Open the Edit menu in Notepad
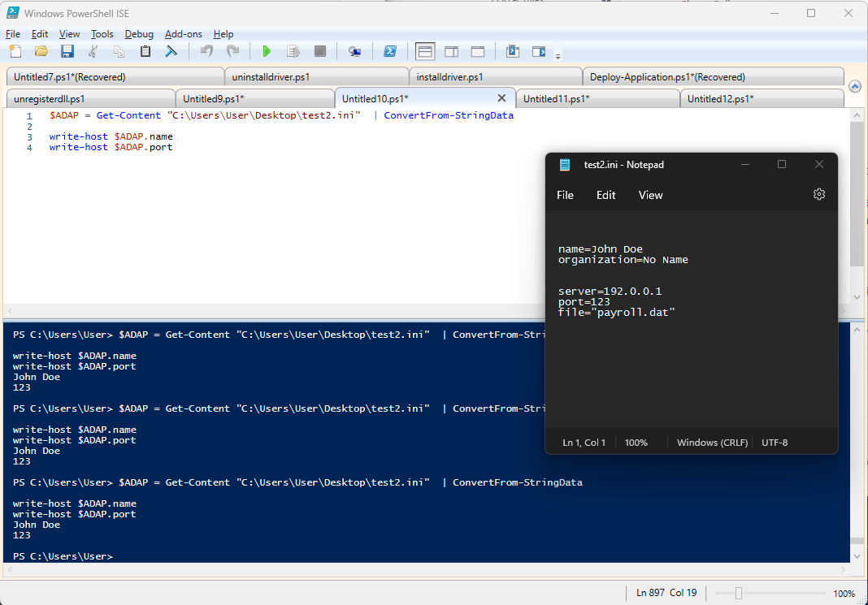This screenshot has width=868, height=605. [606, 195]
